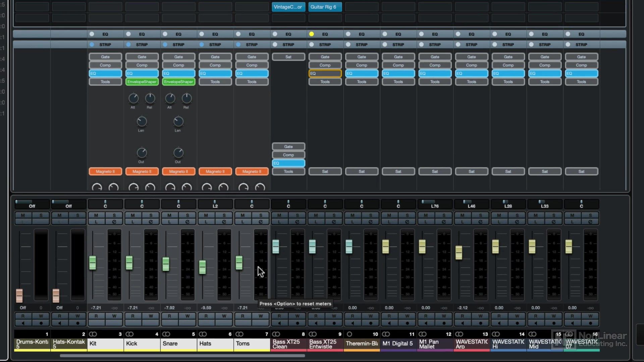Viewport: 644px width, 362px height.
Task: Click Sat module on Theremin strip
Action: pos(362,171)
